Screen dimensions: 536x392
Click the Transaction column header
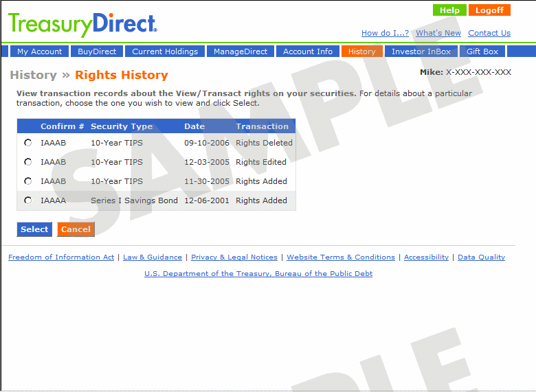point(263,126)
